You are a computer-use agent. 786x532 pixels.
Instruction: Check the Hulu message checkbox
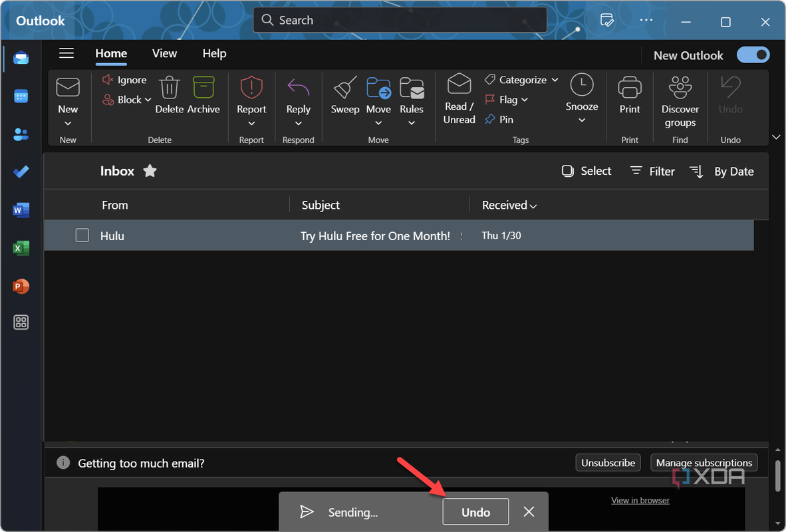pyautogui.click(x=82, y=235)
